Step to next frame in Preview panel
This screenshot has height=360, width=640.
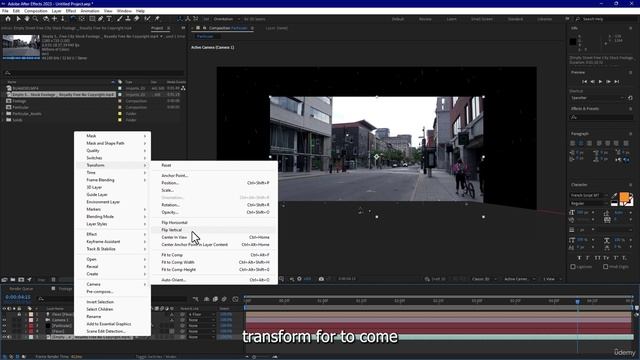pos(608,82)
